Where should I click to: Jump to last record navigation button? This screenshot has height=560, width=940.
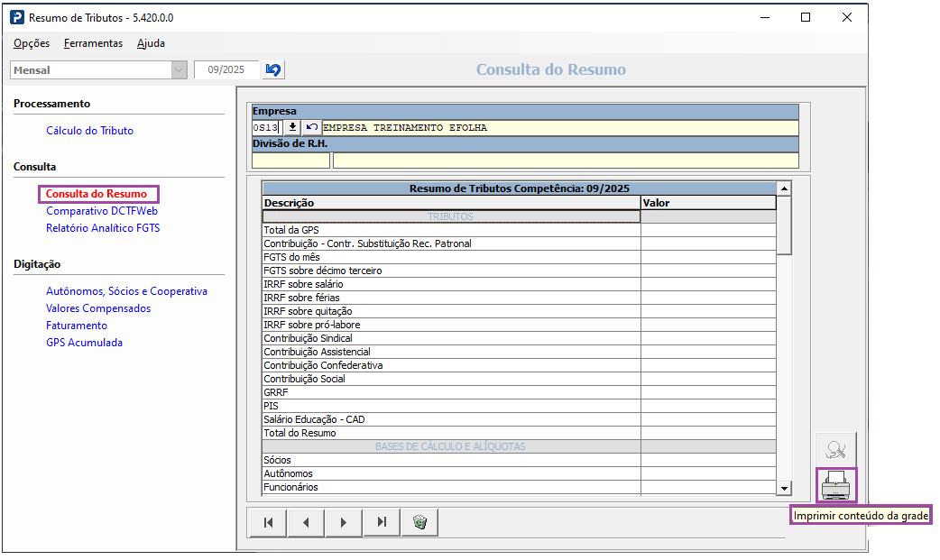tap(382, 522)
